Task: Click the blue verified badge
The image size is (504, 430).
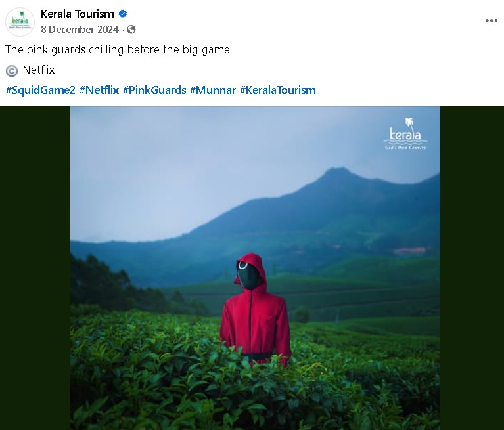Action: (x=123, y=14)
